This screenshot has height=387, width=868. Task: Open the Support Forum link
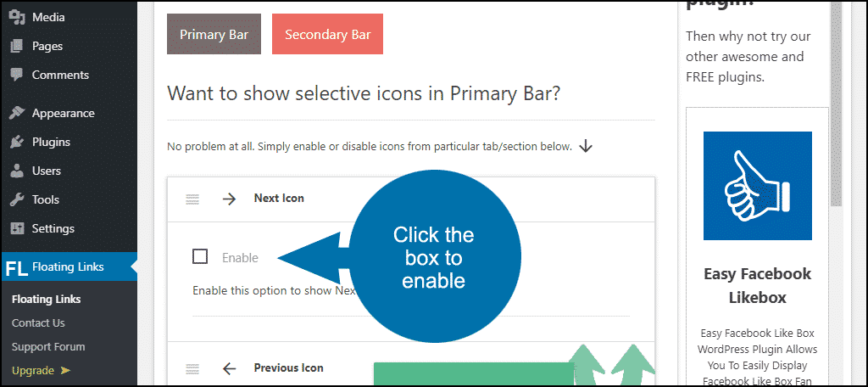pos(48,346)
